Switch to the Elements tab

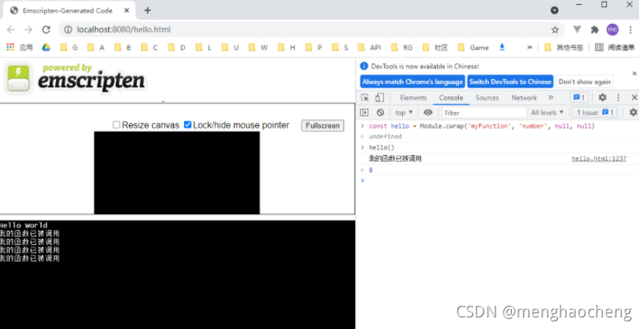pyautogui.click(x=413, y=97)
